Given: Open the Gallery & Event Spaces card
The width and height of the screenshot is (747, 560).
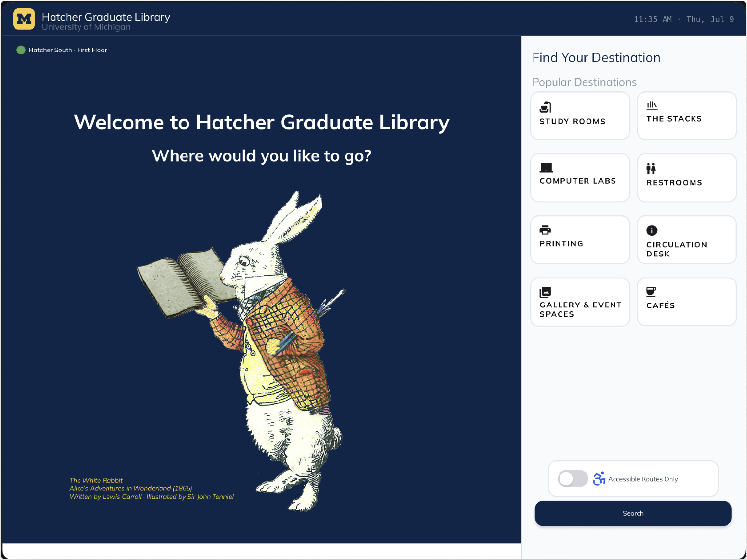Looking at the screenshot, I should point(580,302).
